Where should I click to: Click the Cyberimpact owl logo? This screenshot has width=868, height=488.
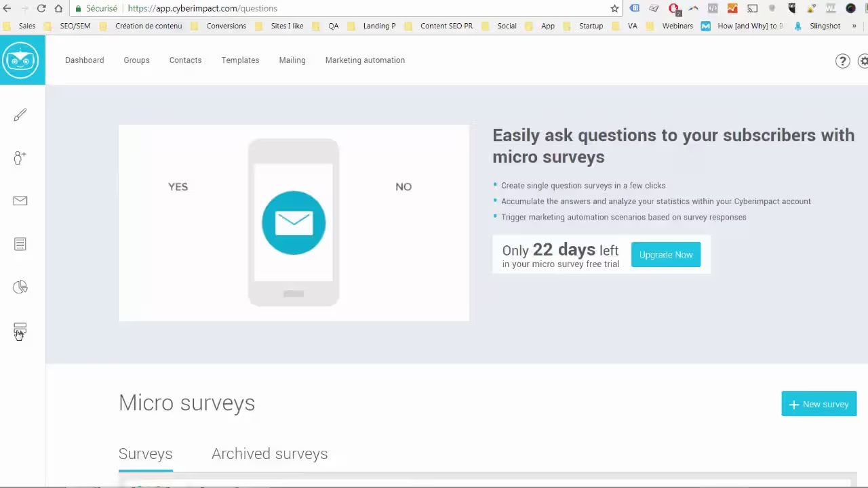coord(21,60)
